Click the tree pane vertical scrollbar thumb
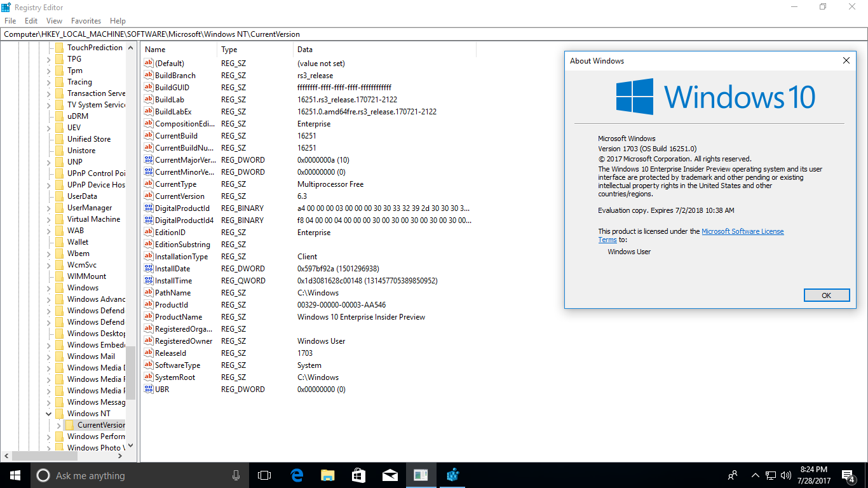Image resolution: width=868 pixels, height=488 pixels. click(131, 373)
